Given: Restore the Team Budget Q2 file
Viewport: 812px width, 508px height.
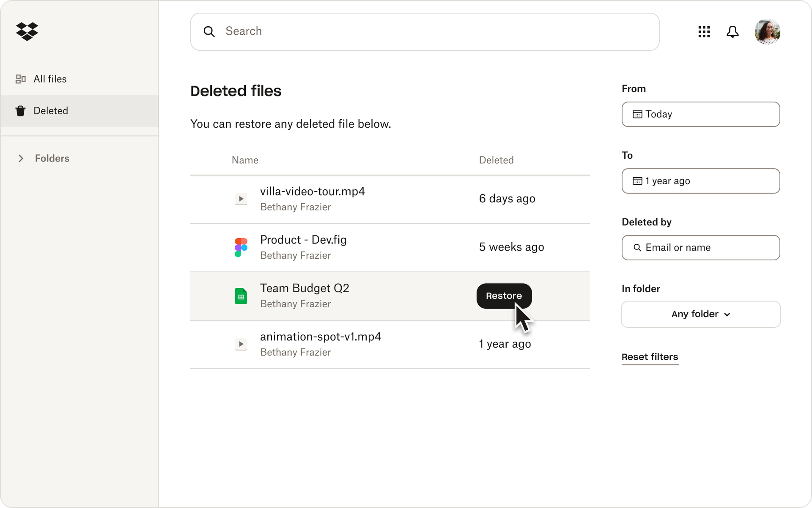Looking at the screenshot, I should click(504, 296).
